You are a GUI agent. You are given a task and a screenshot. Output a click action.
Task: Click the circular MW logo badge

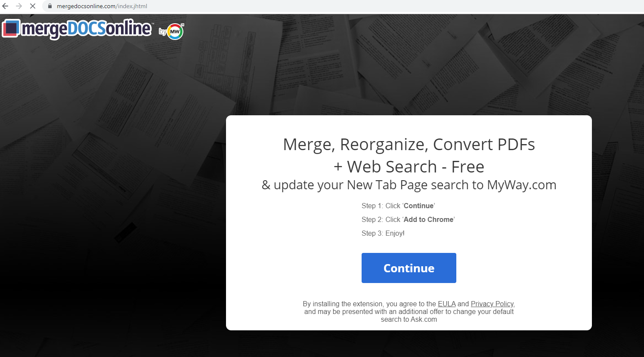[175, 31]
